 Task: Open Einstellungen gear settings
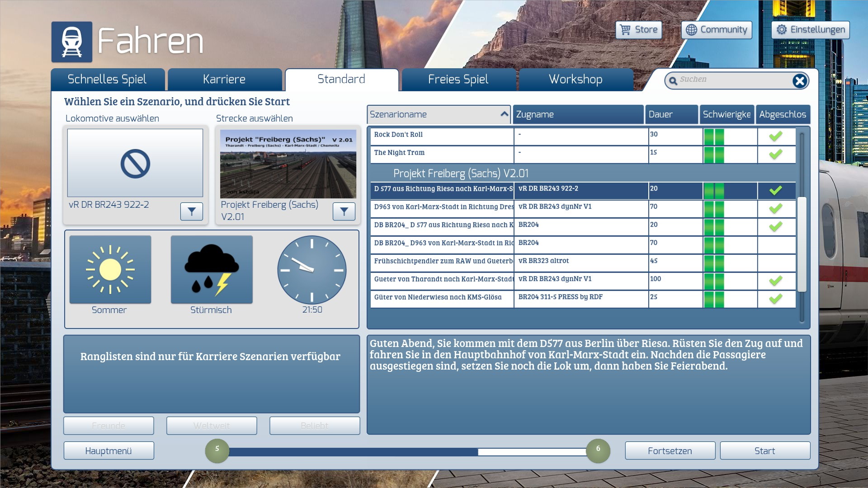tap(811, 30)
